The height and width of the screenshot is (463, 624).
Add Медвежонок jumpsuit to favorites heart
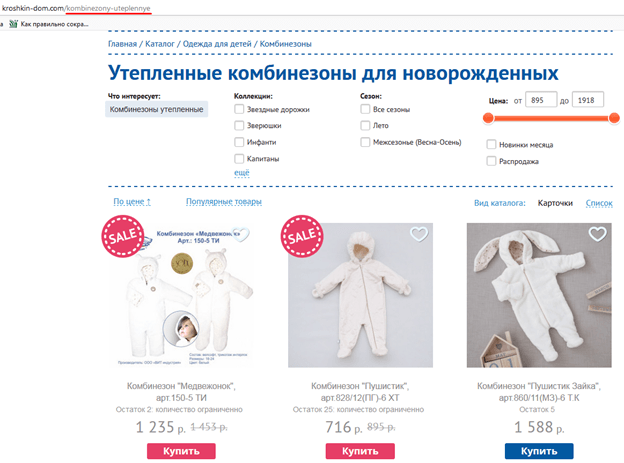[x=241, y=234]
